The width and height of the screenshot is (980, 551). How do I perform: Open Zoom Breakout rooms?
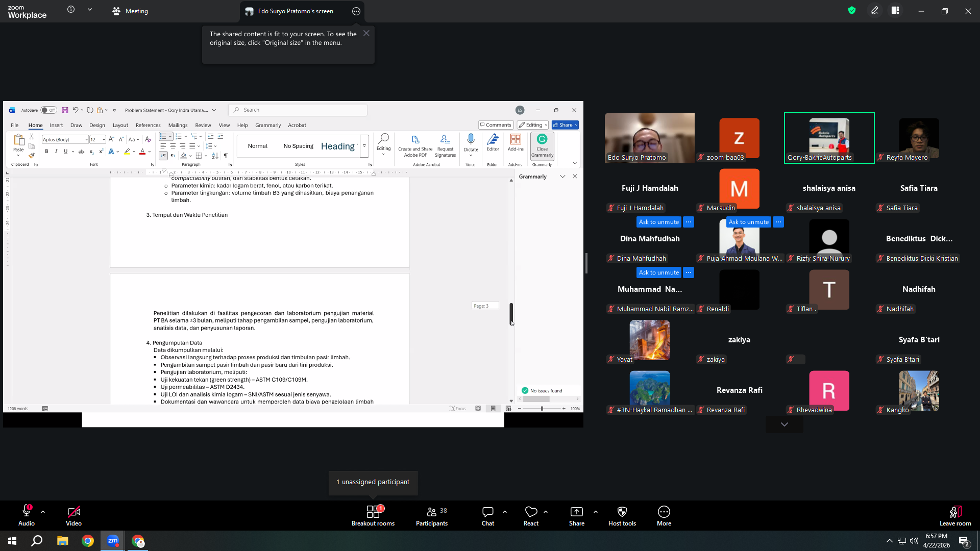point(373,516)
